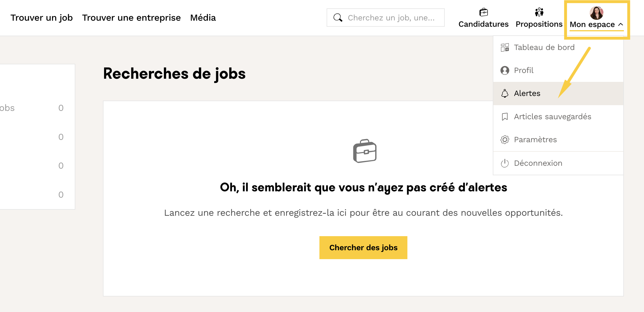Click the Articles sauvegardés bookmark icon

tap(505, 117)
